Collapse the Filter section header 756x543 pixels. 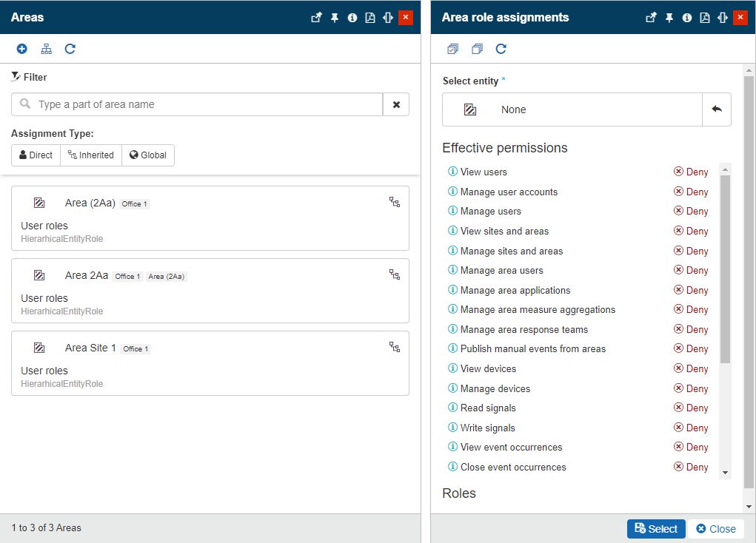pyautogui.click(x=30, y=77)
